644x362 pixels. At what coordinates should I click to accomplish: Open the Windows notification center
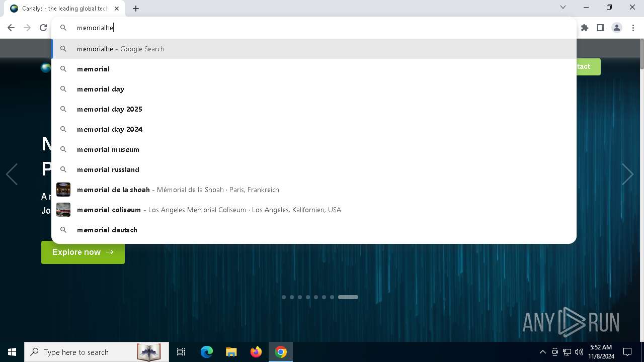coord(627,352)
